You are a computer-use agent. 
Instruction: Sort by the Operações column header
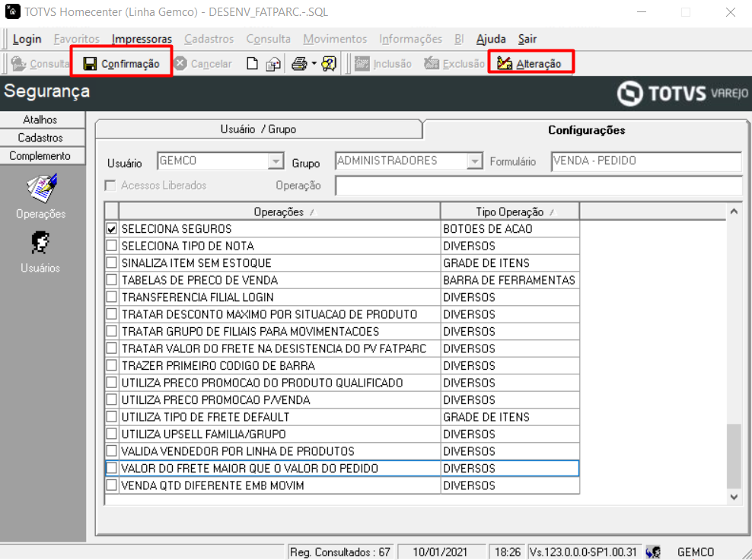point(279,212)
